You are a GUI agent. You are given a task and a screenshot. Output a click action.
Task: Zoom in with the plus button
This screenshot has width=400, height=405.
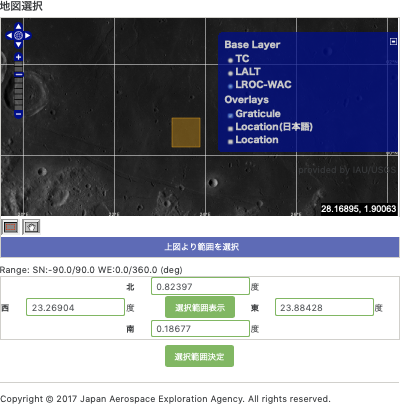19,57
